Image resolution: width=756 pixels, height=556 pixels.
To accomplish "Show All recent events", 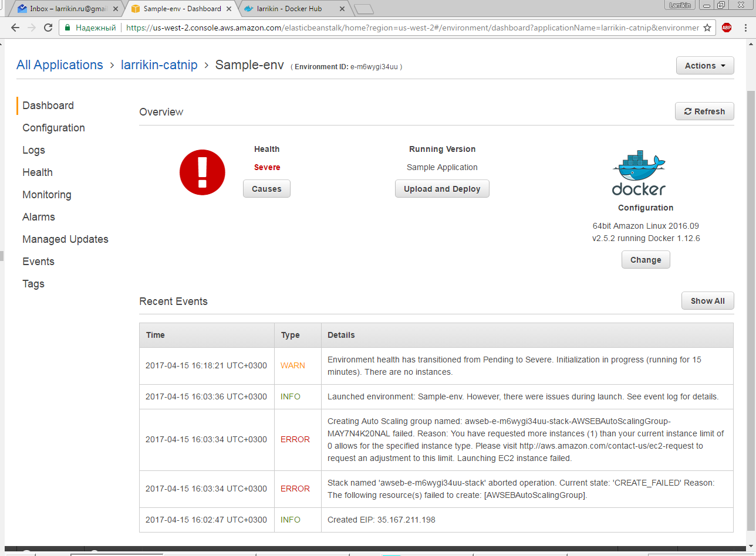I will point(707,301).
